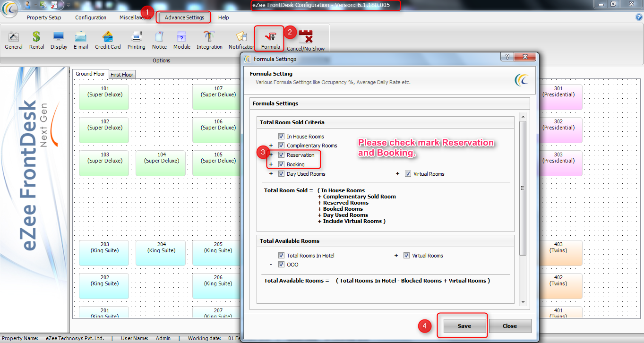This screenshot has height=343, width=644.
Task: Click the question mark button in Formula Settings title bar
Action: [x=507, y=57]
